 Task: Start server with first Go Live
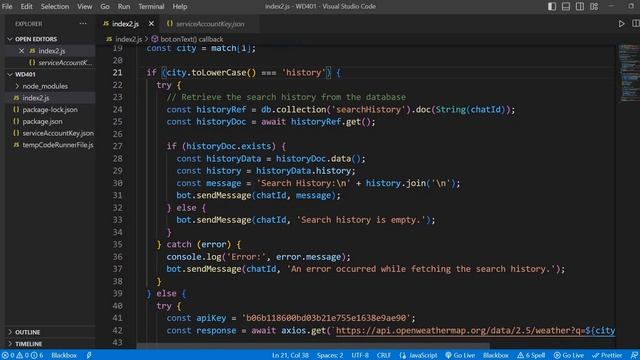coord(460,356)
